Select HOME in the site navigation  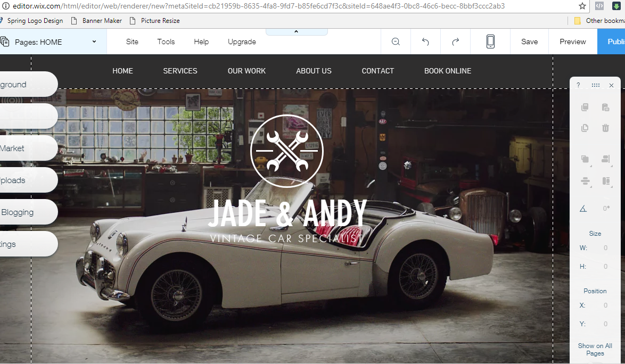pyautogui.click(x=123, y=71)
